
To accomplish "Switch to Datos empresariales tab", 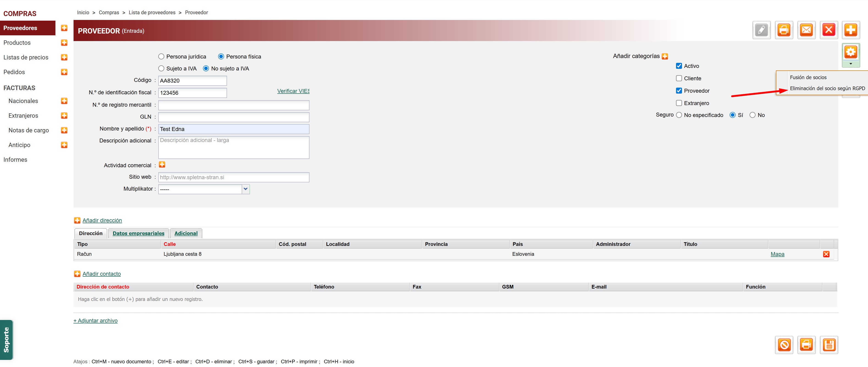I will tap(139, 234).
